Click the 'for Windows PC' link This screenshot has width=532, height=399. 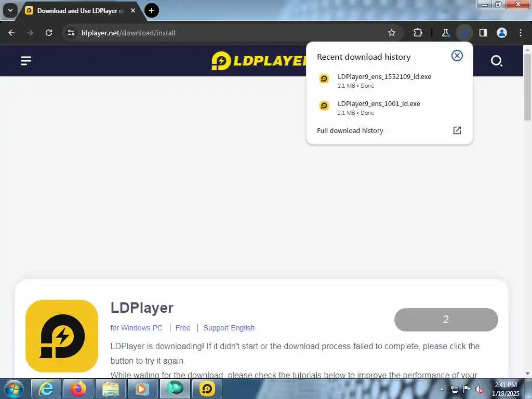point(137,328)
